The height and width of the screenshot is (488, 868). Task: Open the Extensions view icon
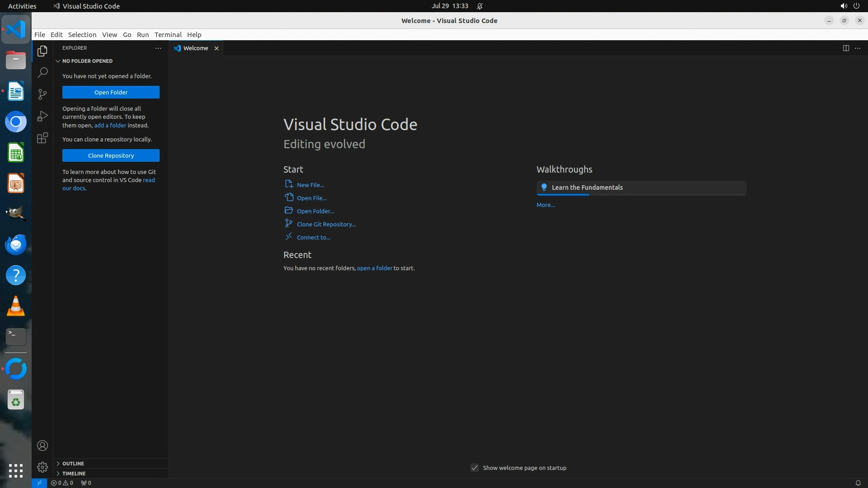42,138
